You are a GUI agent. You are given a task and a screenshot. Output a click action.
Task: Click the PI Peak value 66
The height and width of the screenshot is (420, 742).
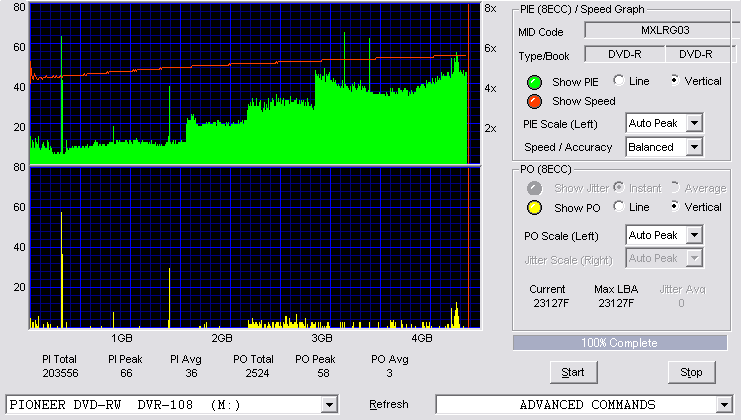[x=126, y=374]
